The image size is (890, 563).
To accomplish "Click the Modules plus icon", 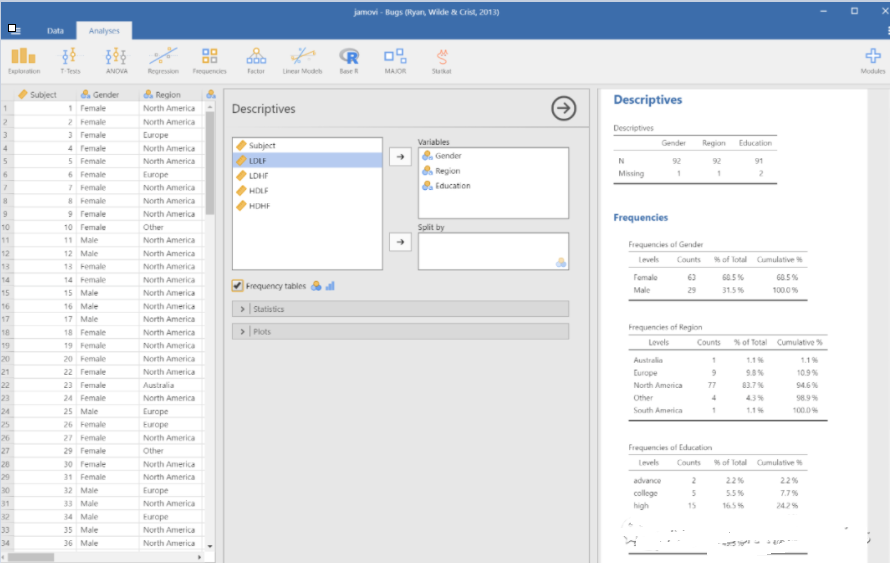I will point(872,59).
